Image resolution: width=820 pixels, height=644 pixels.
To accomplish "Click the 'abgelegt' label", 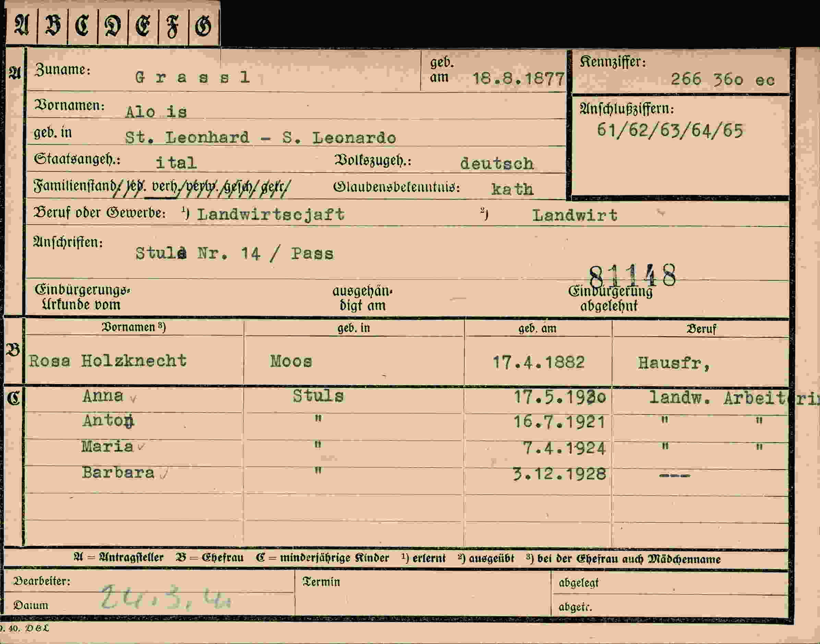I will (578, 583).
